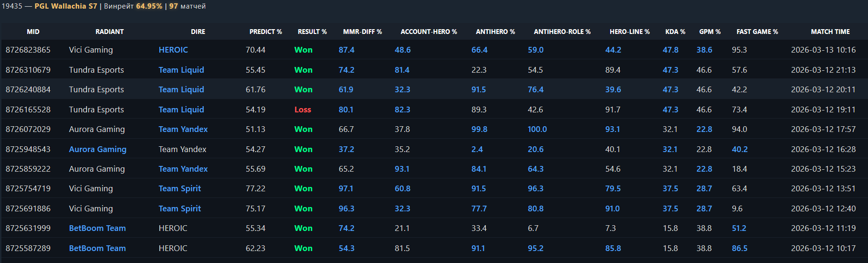Select match ID 8725948543
This screenshot has width=868, height=263.
click(28, 149)
